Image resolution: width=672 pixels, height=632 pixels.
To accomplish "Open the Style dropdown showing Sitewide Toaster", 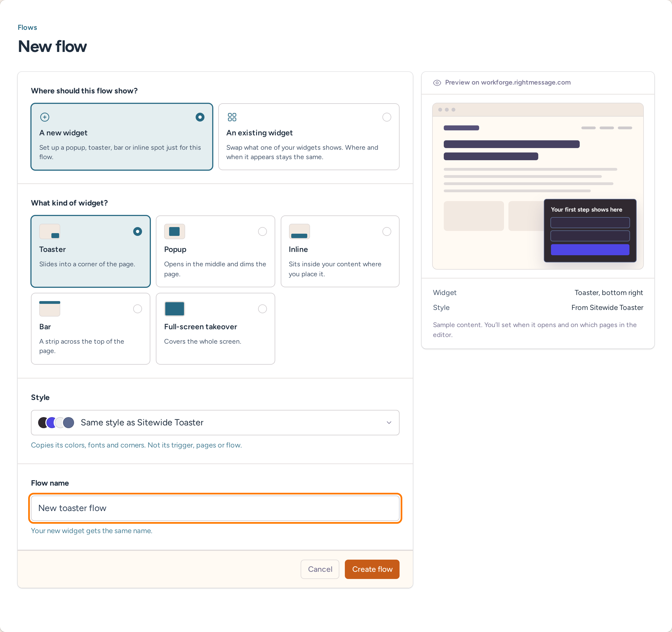I will [215, 422].
